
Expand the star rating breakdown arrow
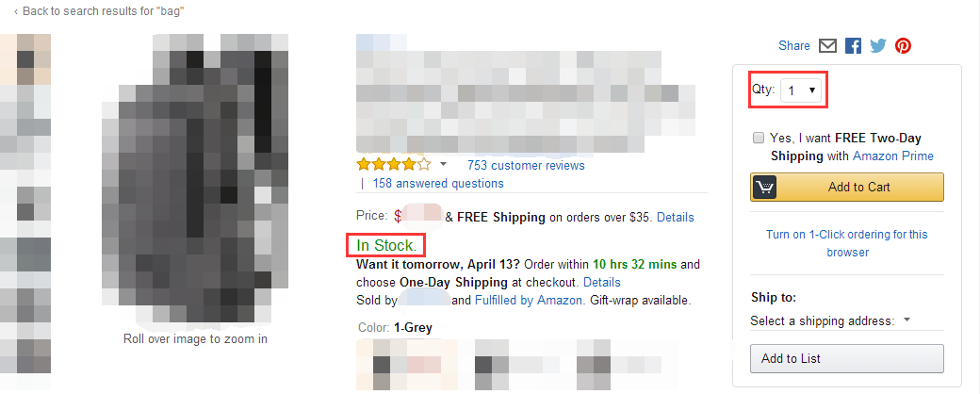tap(443, 165)
